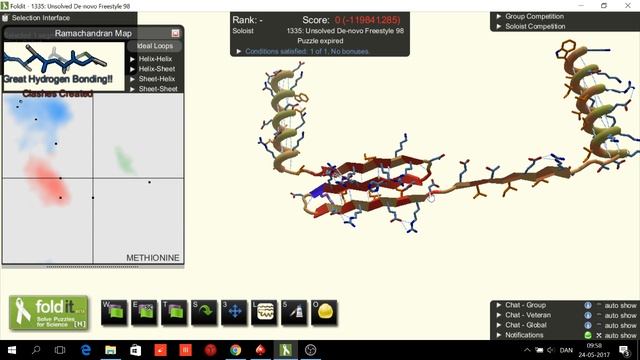
Task: Click the S tool with pencil icon
Action: tap(294, 313)
